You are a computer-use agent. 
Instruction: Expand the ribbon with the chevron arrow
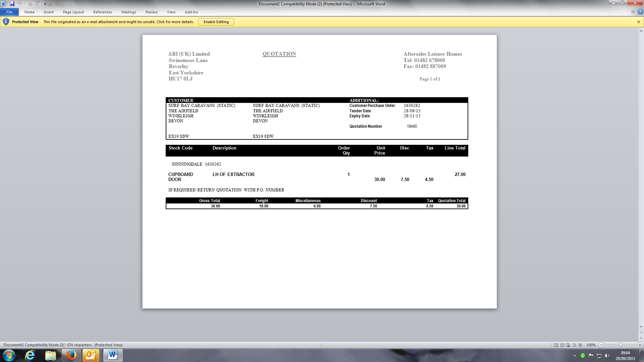tap(633, 12)
